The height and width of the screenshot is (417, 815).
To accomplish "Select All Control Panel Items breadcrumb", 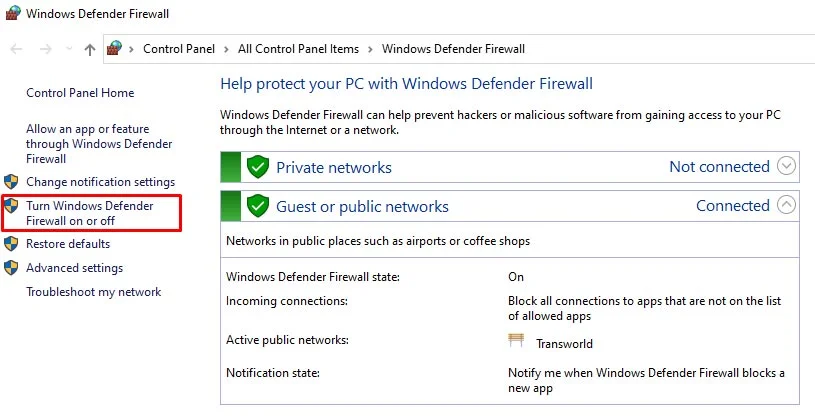I will (297, 49).
